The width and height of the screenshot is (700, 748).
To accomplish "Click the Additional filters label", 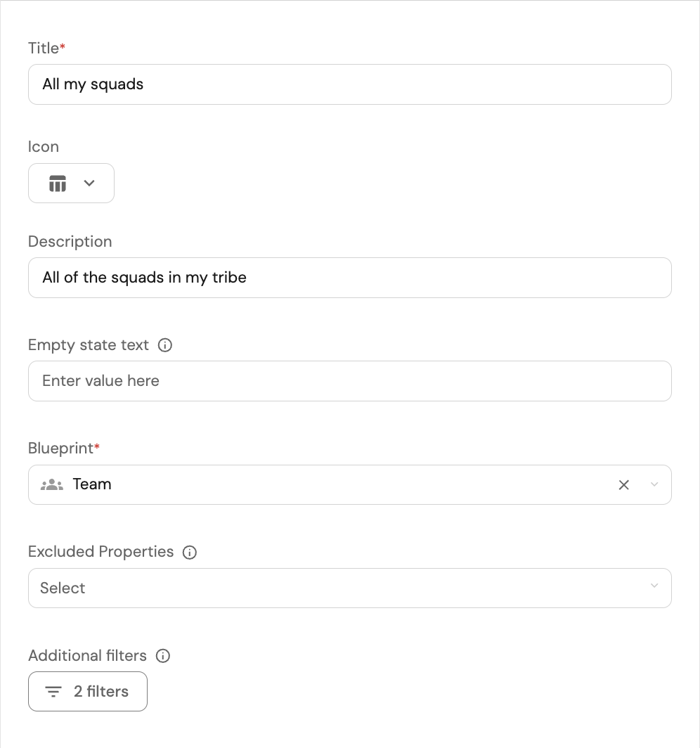I will (87, 656).
